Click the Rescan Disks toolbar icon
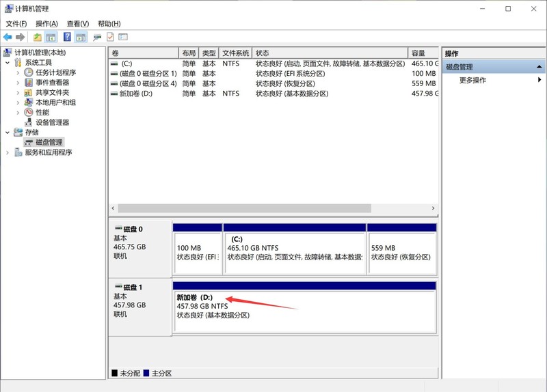 (x=97, y=37)
